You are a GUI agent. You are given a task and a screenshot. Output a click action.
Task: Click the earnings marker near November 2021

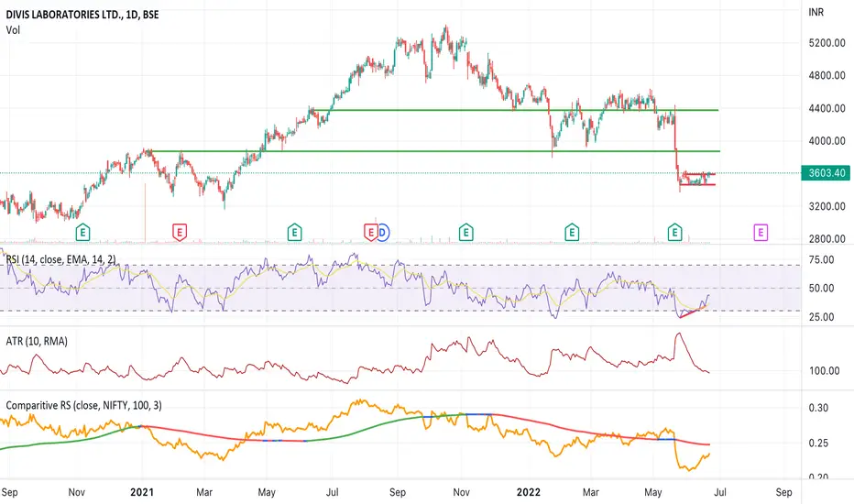(465, 233)
